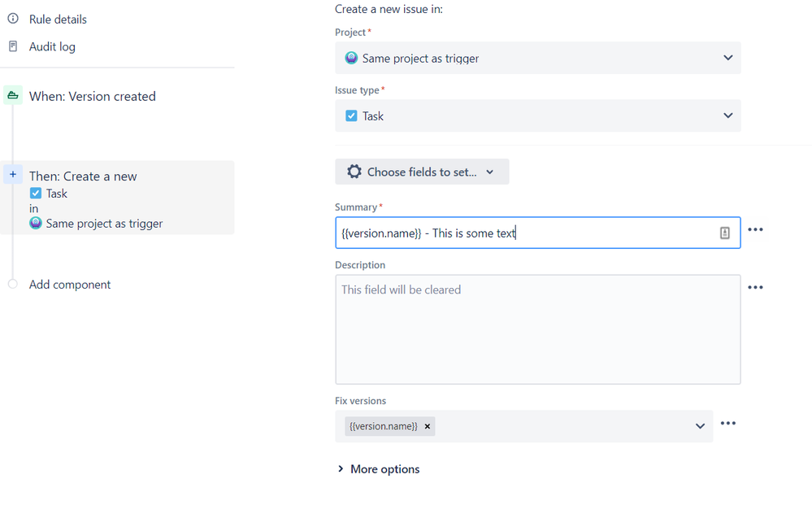
Task: Select the Then: Create a new Task component
Action: click(x=118, y=198)
